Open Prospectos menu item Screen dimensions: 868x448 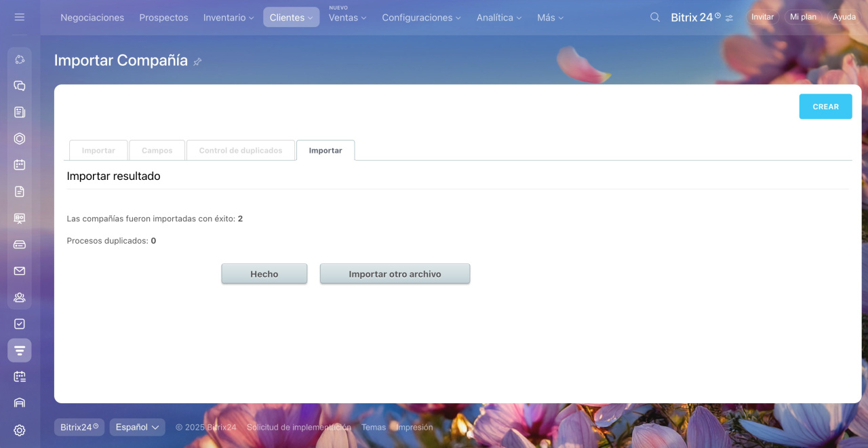click(x=163, y=18)
